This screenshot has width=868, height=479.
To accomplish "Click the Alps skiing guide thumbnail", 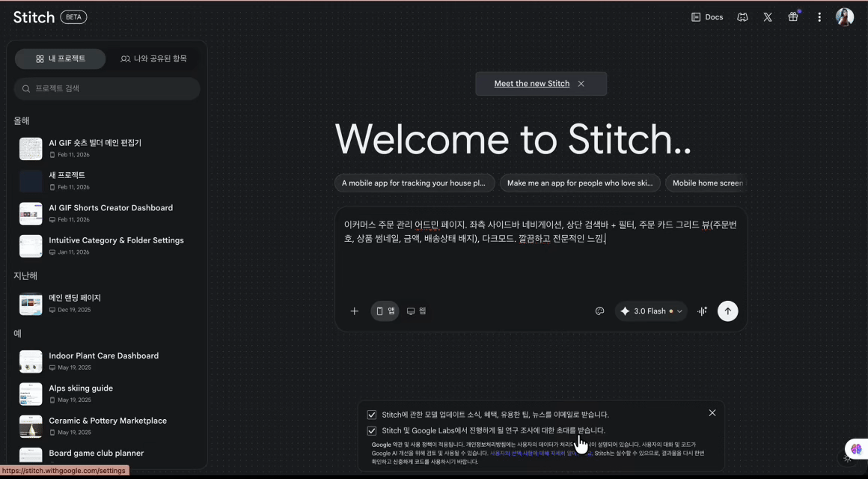I will click(31, 394).
